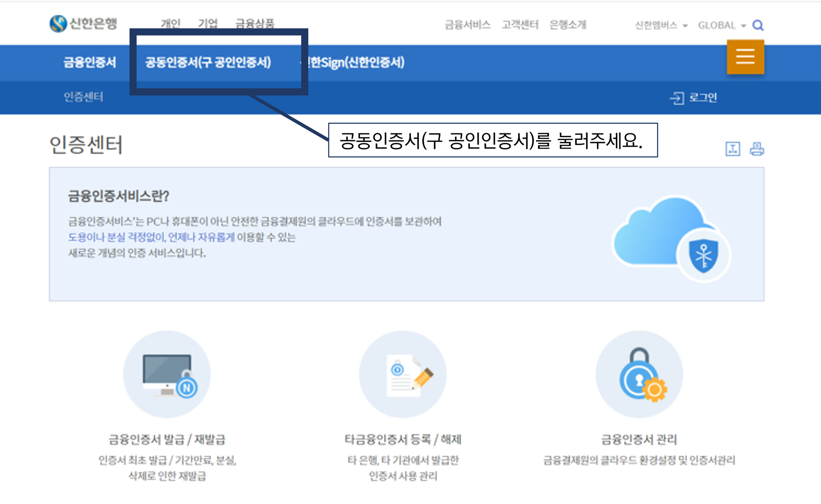Open the 타금융인증서 등록 / 해제 link
The width and height of the screenshot is (821, 504).
[403, 439]
